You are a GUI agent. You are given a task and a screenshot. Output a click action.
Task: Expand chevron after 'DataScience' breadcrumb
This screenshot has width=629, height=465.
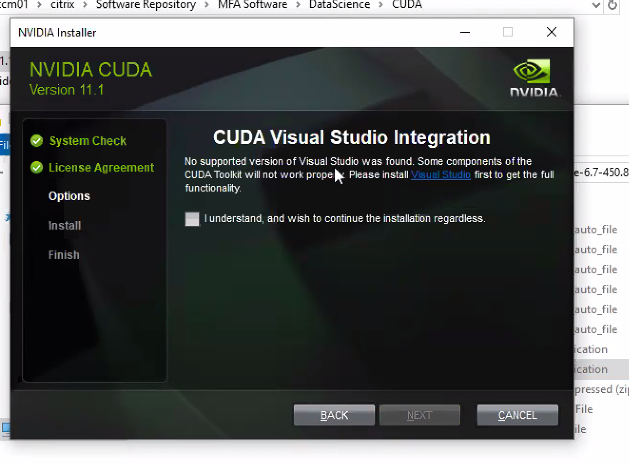point(381,5)
